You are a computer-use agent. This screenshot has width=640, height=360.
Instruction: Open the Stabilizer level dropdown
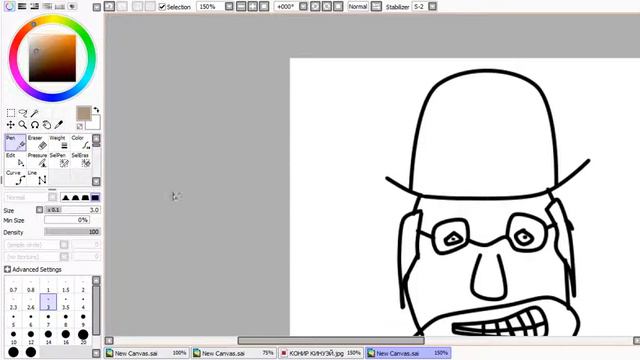[x=432, y=7]
